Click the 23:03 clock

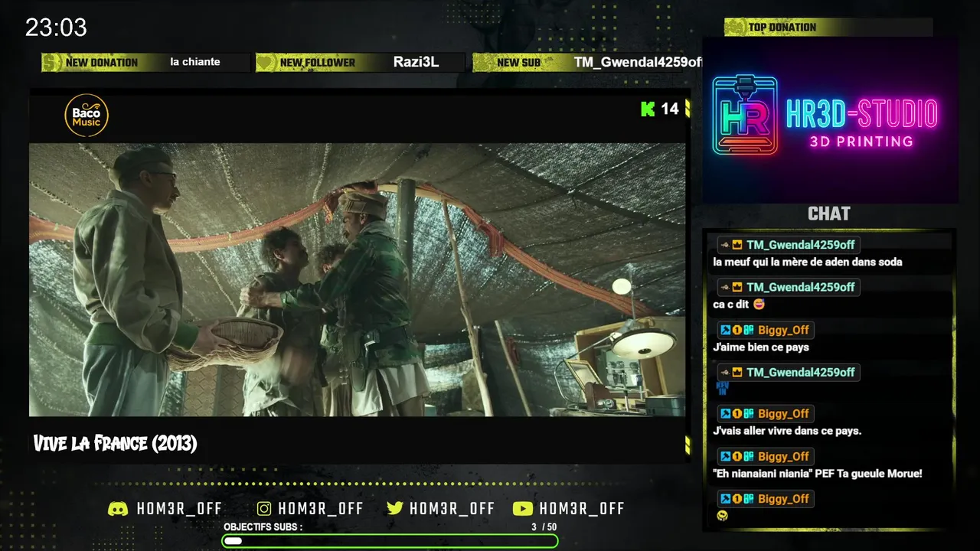pos(56,28)
